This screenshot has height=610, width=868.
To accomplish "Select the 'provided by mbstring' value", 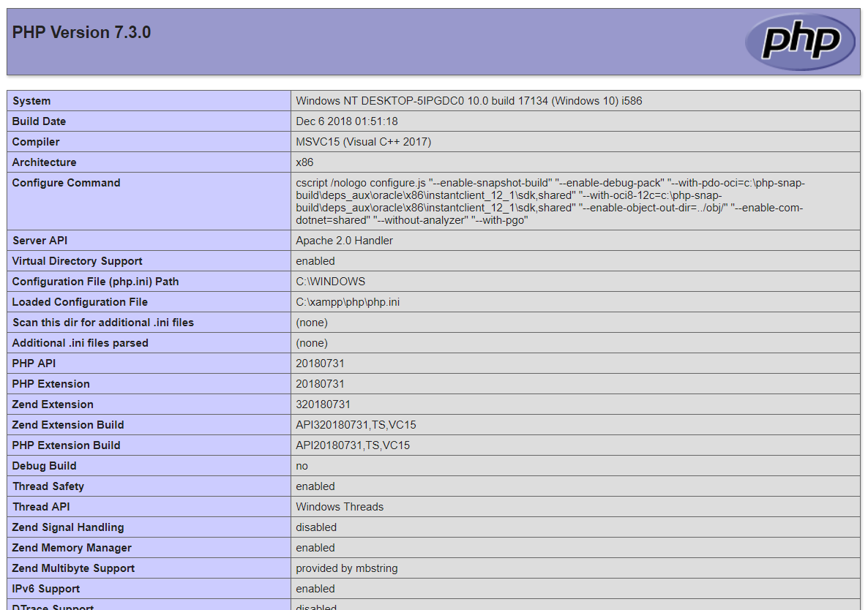I will tap(346, 568).
